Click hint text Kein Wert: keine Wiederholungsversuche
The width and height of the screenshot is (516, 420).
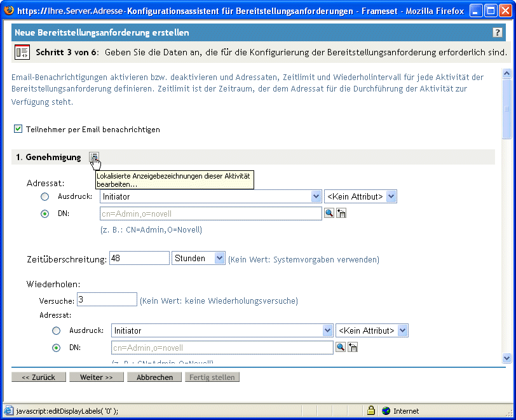click(219, 301)
